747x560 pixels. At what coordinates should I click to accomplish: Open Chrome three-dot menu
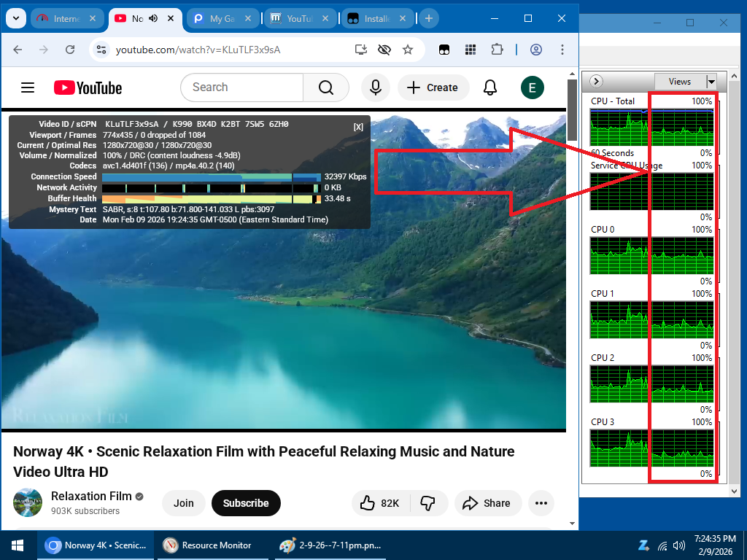(562, 50)
